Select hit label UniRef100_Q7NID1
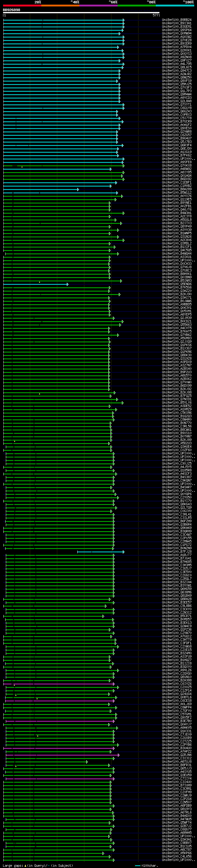Screen dimensions: 197x868 point(177,399)
